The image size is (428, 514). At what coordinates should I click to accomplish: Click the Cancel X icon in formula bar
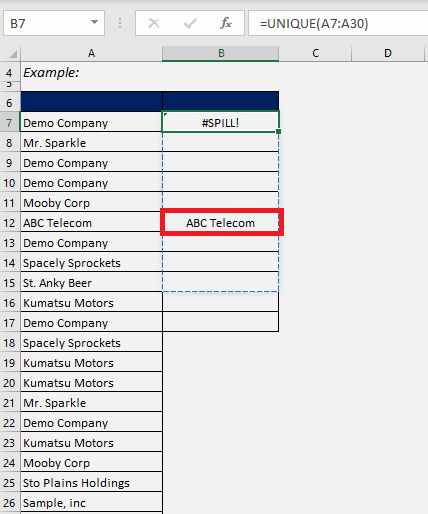[x=154, y=23]
